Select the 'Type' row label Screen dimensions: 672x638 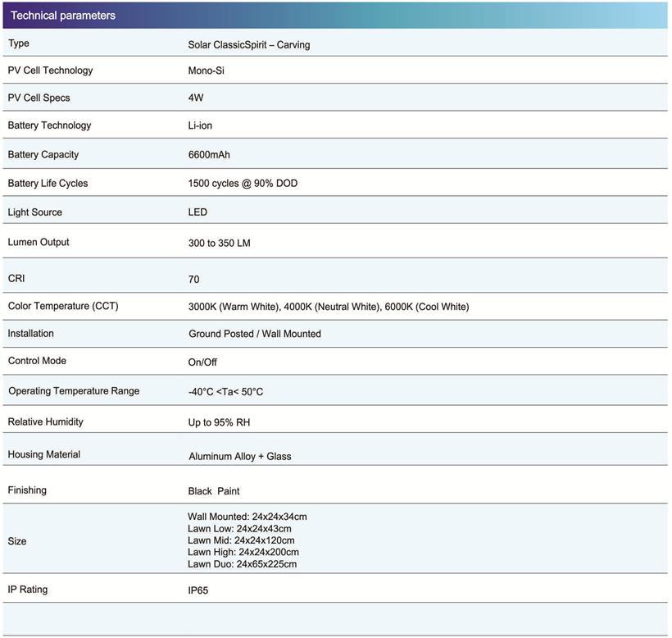tap(18, 43)
